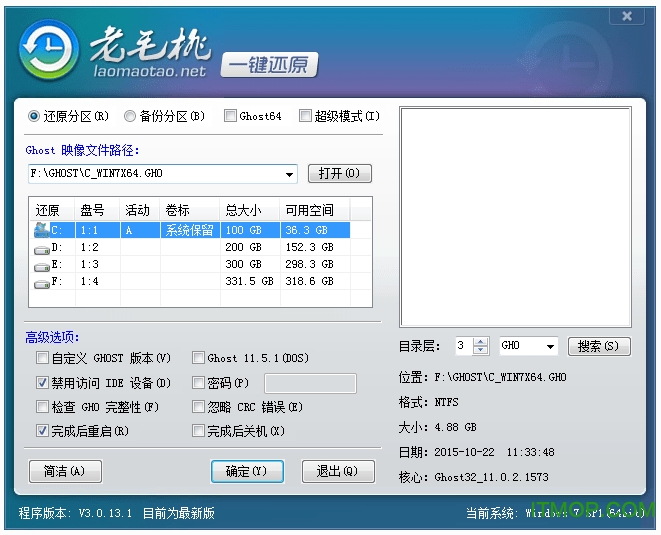Increase the 目录层 spinner value

coord(481,342)
